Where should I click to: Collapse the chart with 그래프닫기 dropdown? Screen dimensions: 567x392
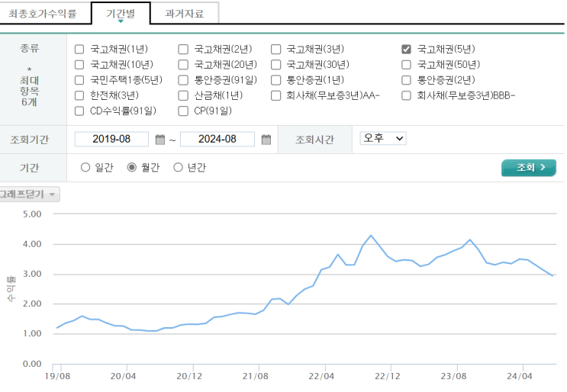[29, 194]
